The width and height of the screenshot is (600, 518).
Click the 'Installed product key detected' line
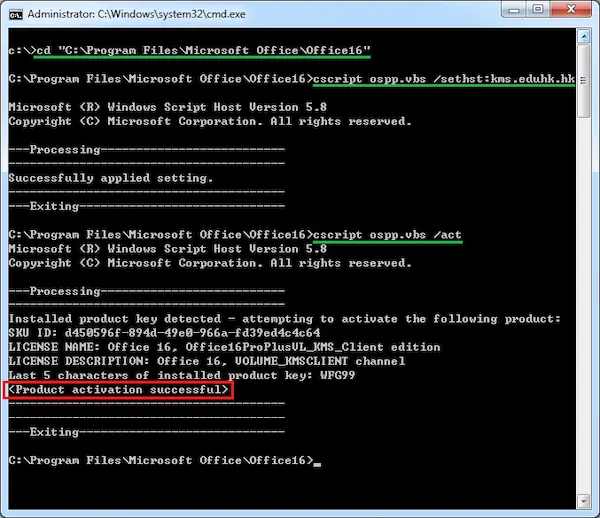(284, 319)
